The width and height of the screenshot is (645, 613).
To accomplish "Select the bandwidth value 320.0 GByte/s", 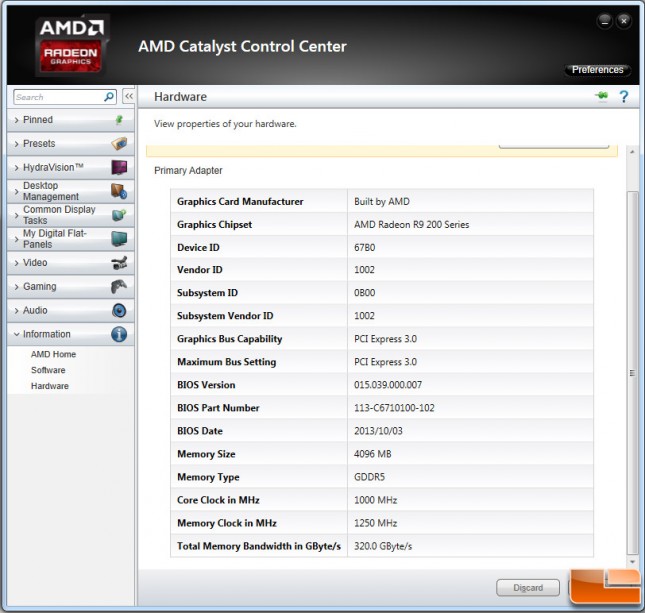I will 383,546.
